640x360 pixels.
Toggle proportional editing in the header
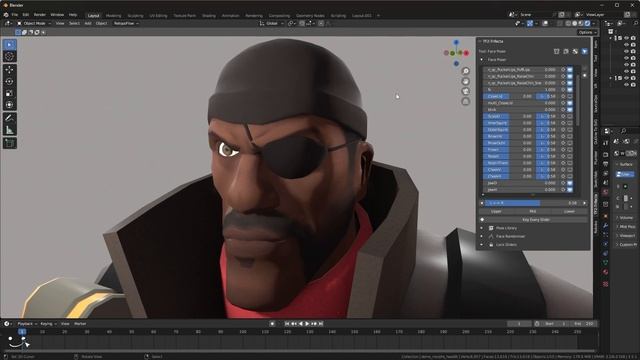point(321,23)
